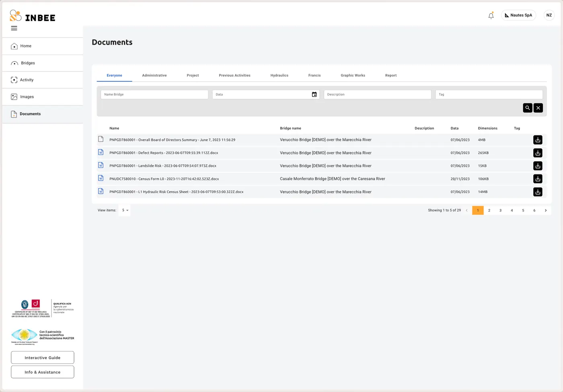
Task: Download the Census Form L0 docx file
Action: (x=538, y=179)
